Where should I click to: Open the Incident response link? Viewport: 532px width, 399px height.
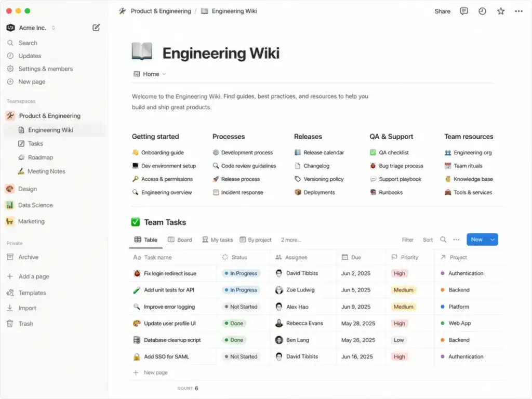(x=238, y=192)
